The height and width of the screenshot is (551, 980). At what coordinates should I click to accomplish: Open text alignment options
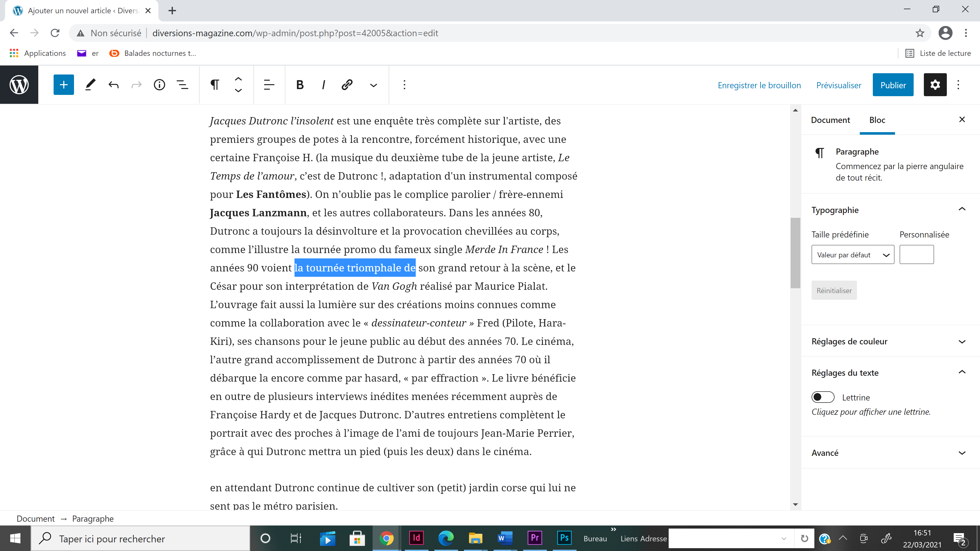pyautogui.click(x=269, y=85)
